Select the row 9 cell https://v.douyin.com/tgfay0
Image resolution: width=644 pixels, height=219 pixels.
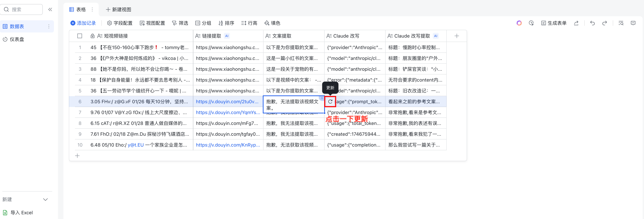(228, 134)
